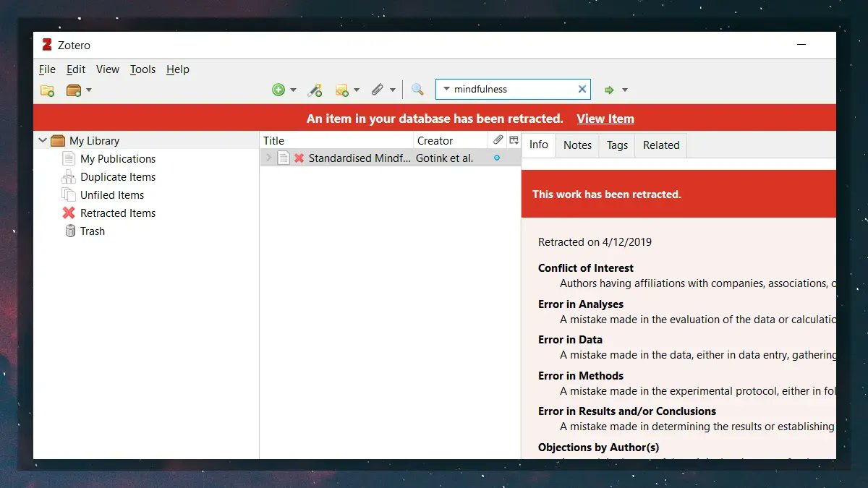Screen dimensions: 868x488
Task: Create a new collection
Action: click(x=47, y=89)
